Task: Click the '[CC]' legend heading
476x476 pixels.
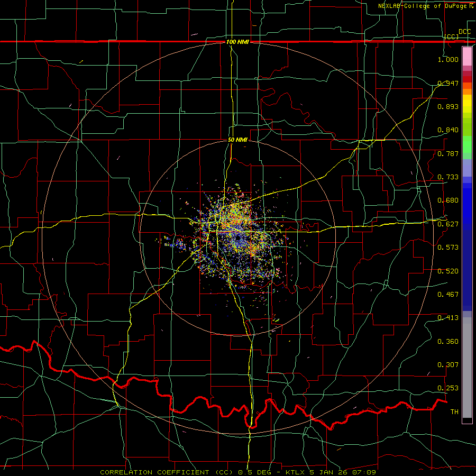Action: click(452, 36)
